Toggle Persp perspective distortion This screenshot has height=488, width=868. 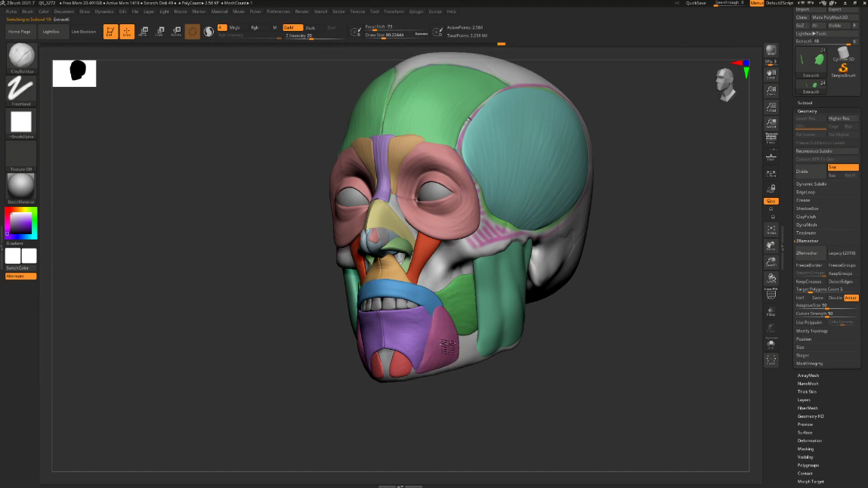[x=771, y=138]
